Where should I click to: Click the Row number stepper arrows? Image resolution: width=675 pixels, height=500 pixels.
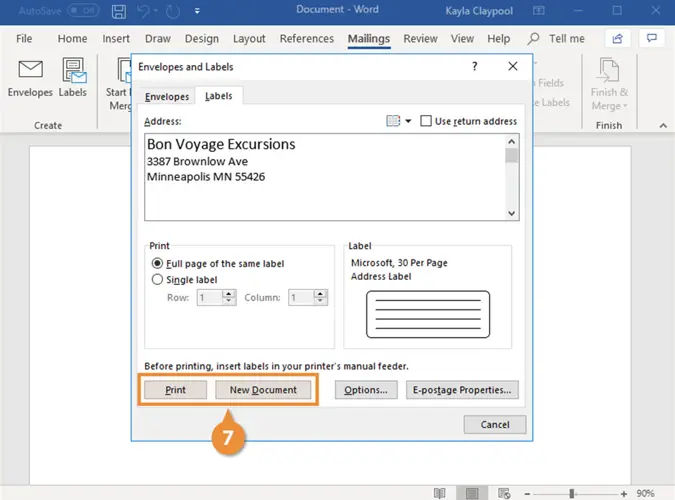click(229, 297)
